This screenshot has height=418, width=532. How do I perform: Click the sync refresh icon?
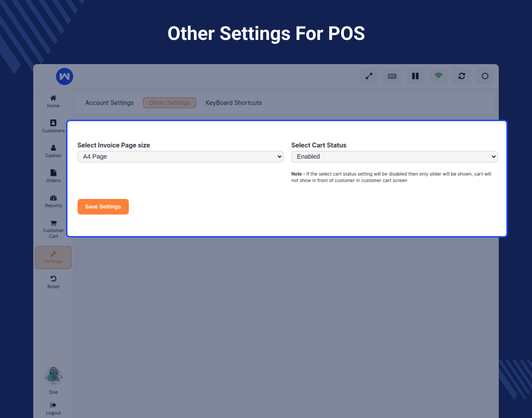(462, 76)
